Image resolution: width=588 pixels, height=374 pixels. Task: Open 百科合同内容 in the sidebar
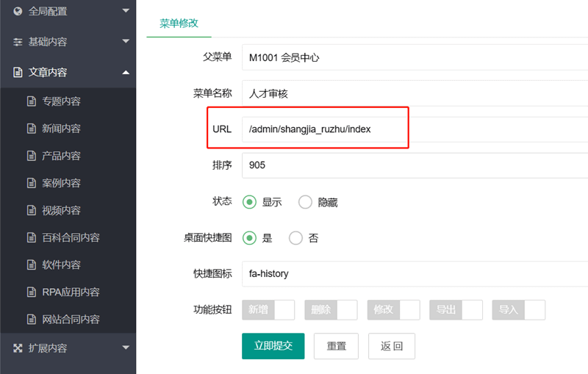click(x=71, y=237)
